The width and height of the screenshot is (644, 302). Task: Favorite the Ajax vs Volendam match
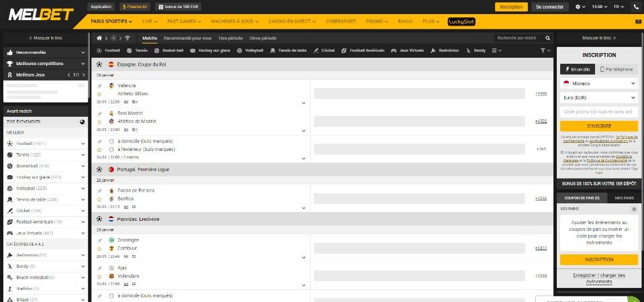coord(99,276)
